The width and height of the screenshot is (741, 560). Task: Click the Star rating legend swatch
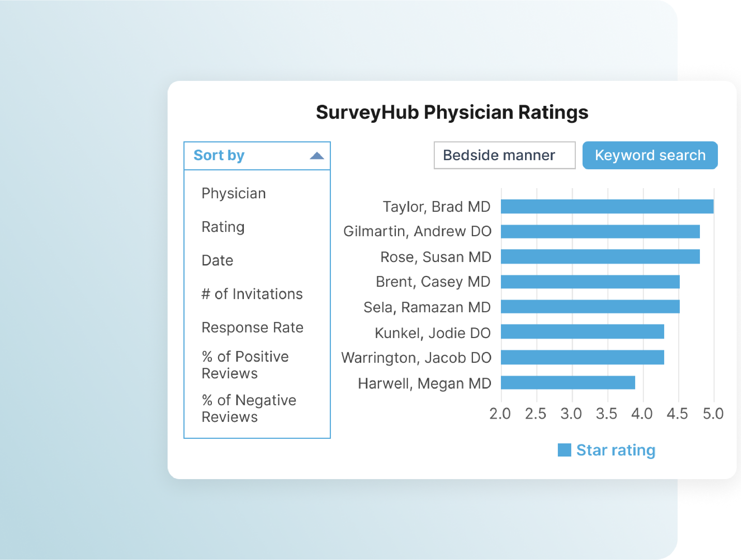pos(565,450)
